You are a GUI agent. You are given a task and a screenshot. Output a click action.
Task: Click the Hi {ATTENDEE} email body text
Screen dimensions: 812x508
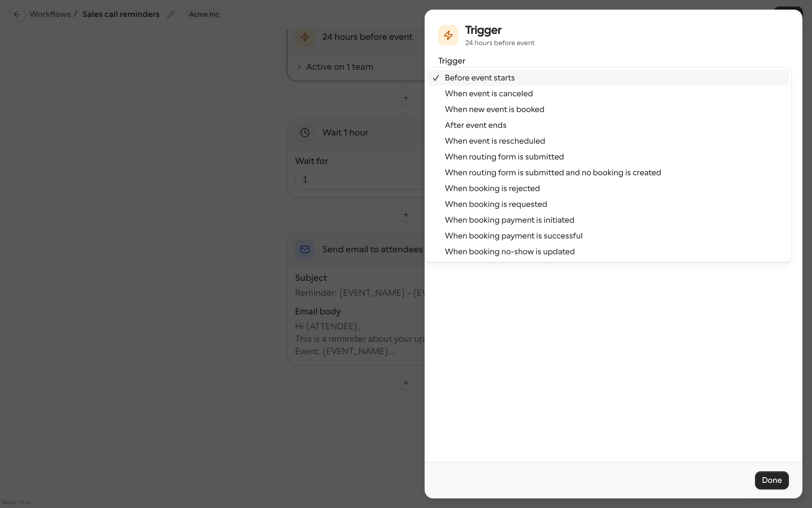pos(328,326)
